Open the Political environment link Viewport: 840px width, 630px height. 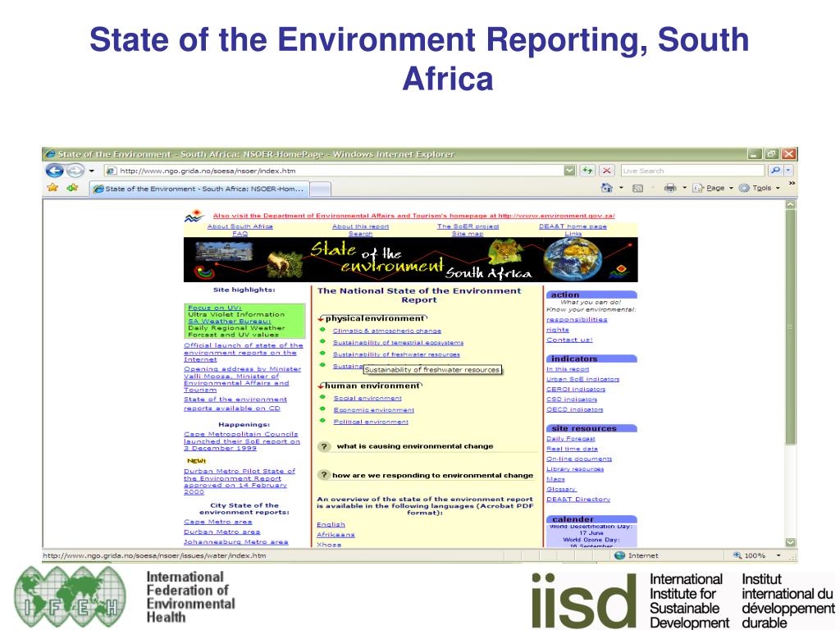click(x=371, y=422)
